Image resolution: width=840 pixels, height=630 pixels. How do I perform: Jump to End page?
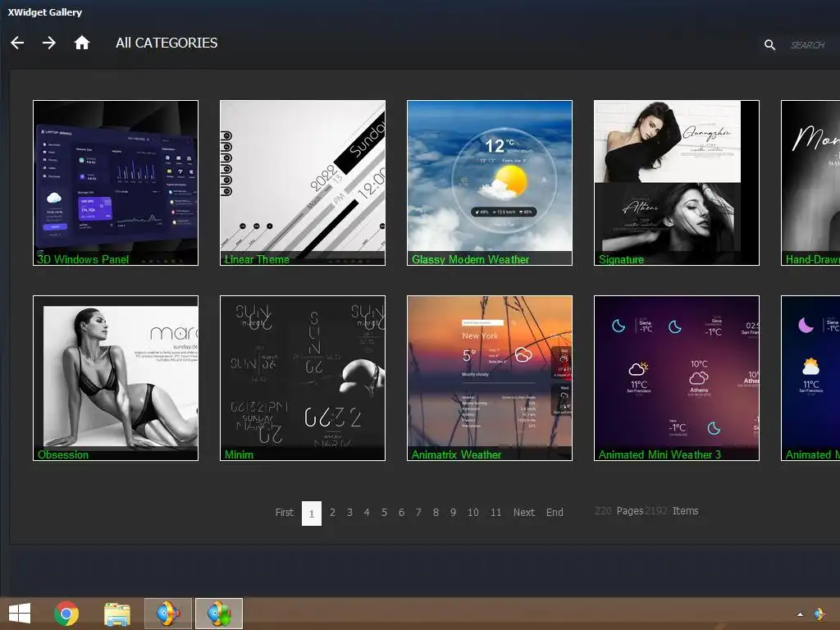click(x=555, y=513)
